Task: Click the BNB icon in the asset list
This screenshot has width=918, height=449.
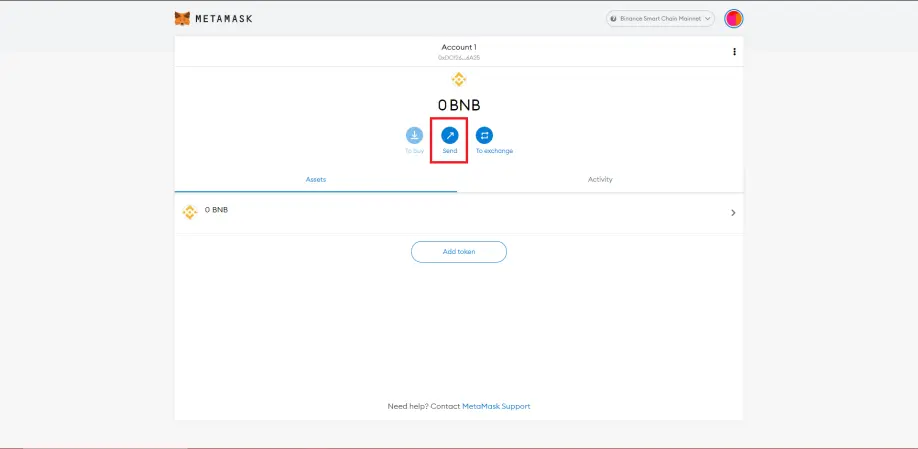Action: click(x=190, y=212)
